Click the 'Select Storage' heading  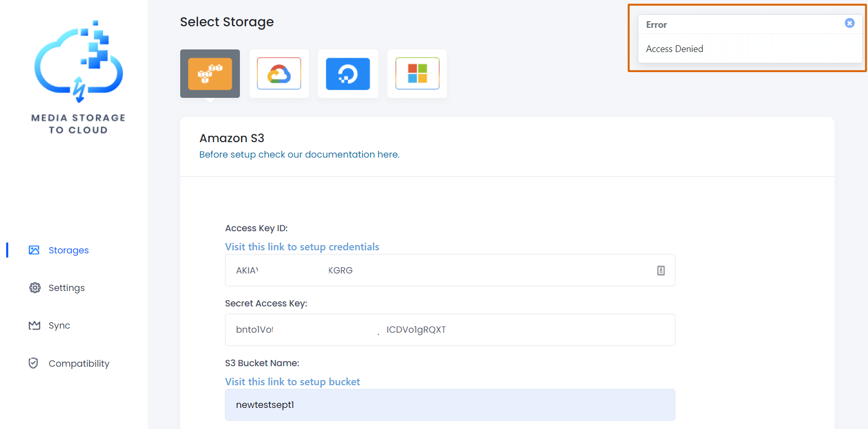pos(227,22)
